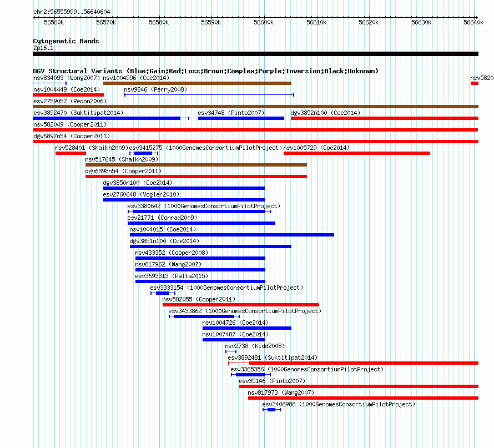Select the dgv6897n54 (Cooper2011) label

coord(72,136)
